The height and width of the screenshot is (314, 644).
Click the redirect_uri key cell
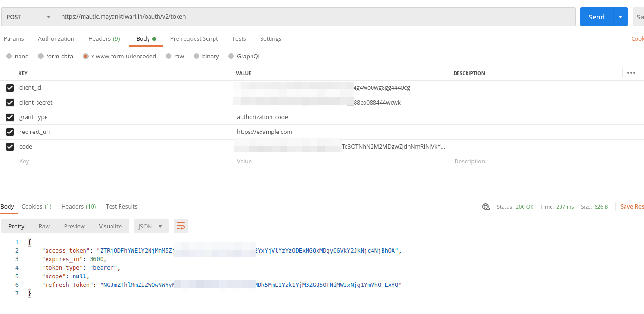pyautogui.click(x=124, y=132)
